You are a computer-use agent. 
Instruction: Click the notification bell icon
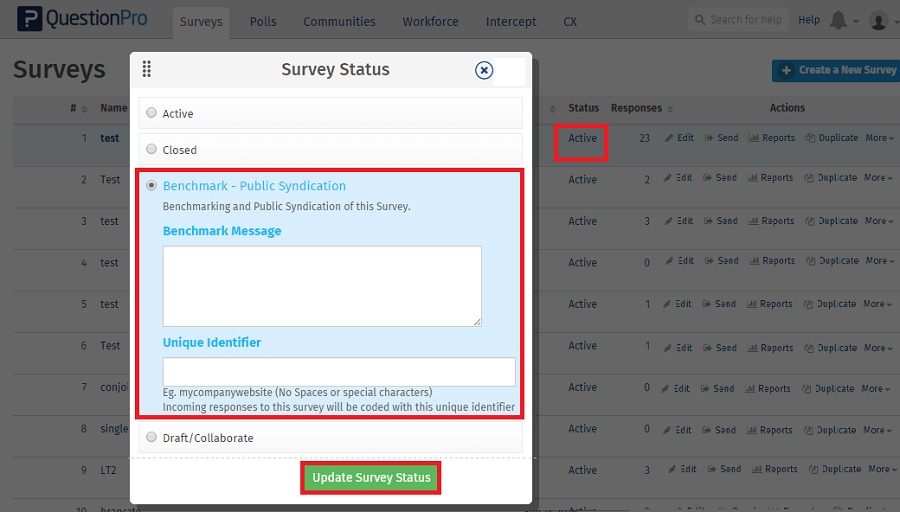click(838, 21)
